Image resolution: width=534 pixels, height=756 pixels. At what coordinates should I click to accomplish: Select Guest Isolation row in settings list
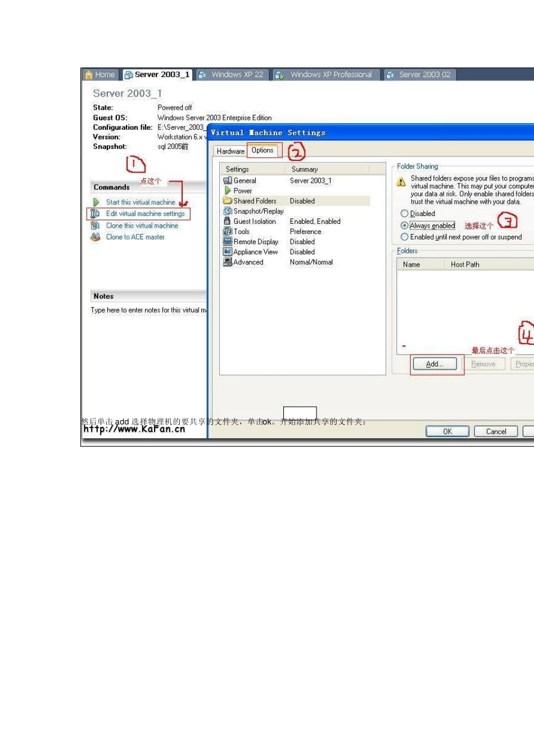296,221
